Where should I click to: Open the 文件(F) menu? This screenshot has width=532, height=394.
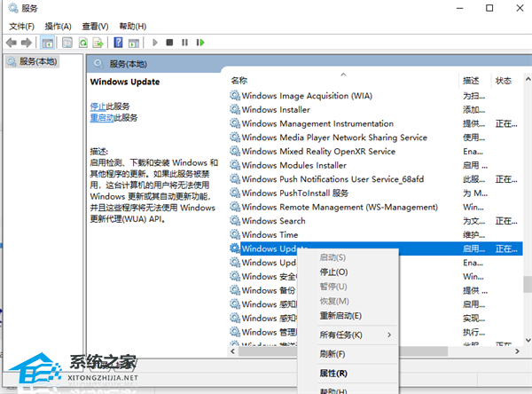point(21,26)
